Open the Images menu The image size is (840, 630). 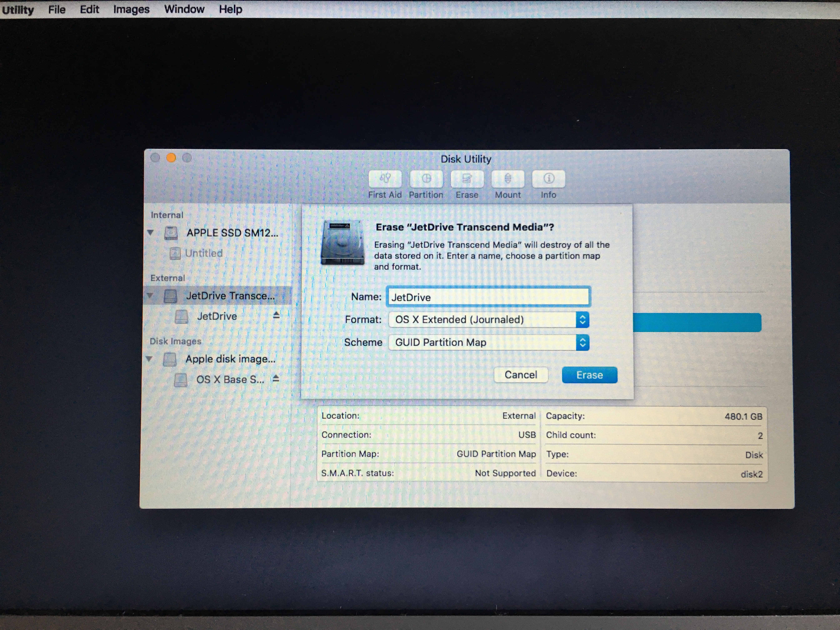(x=131, y=9)
